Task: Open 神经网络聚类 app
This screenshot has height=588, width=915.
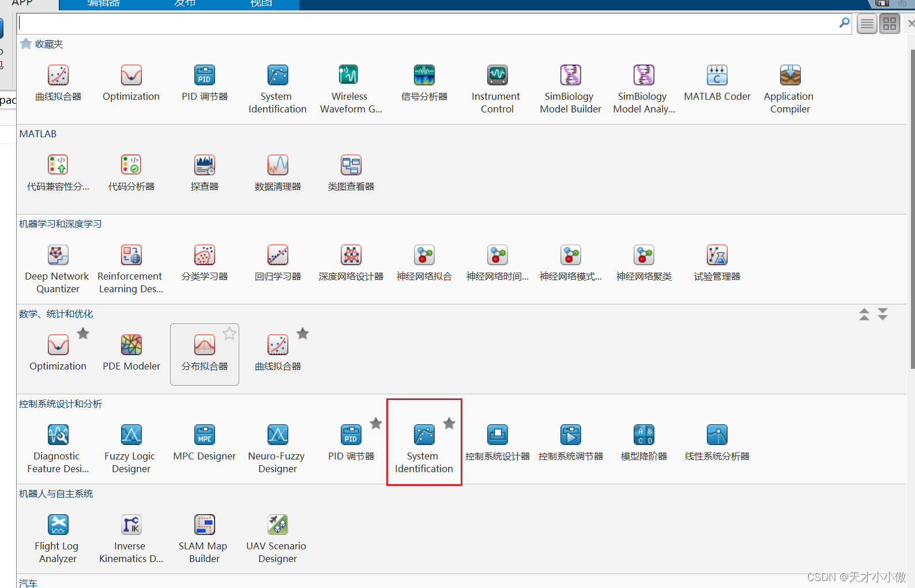Action: 643,263
